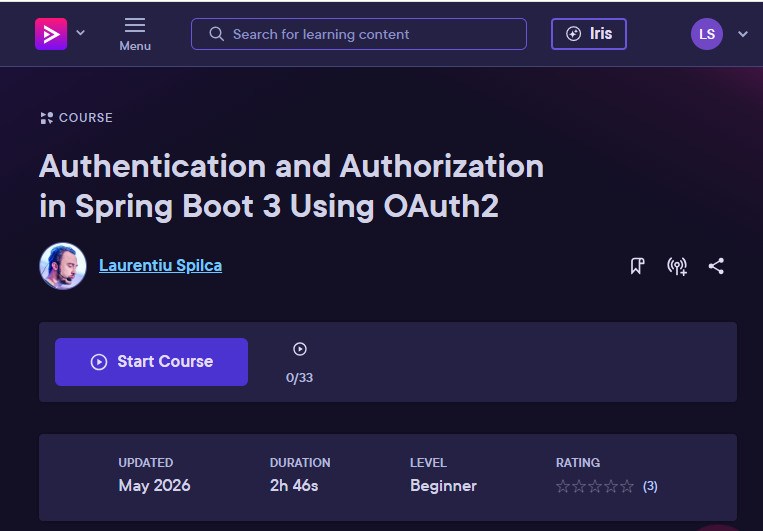Click the course title heading
The width and height of the screenshot is (763, 531).
point(291,186)
